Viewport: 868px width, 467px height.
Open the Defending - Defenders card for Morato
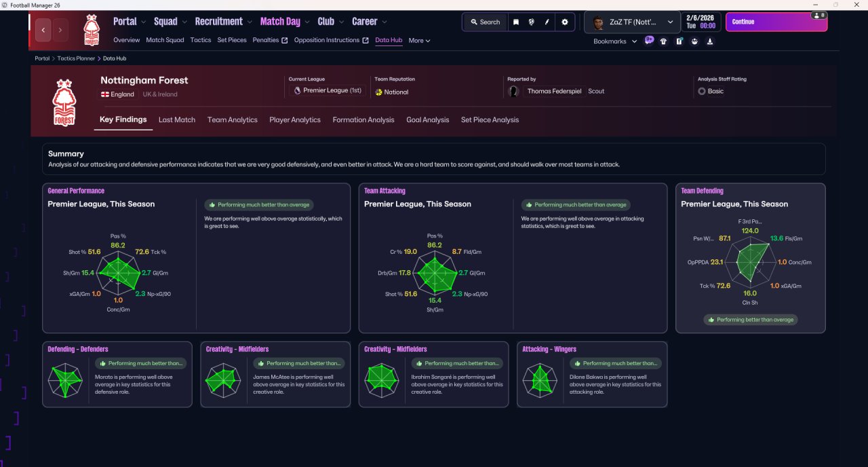click(x=117, y=375)
